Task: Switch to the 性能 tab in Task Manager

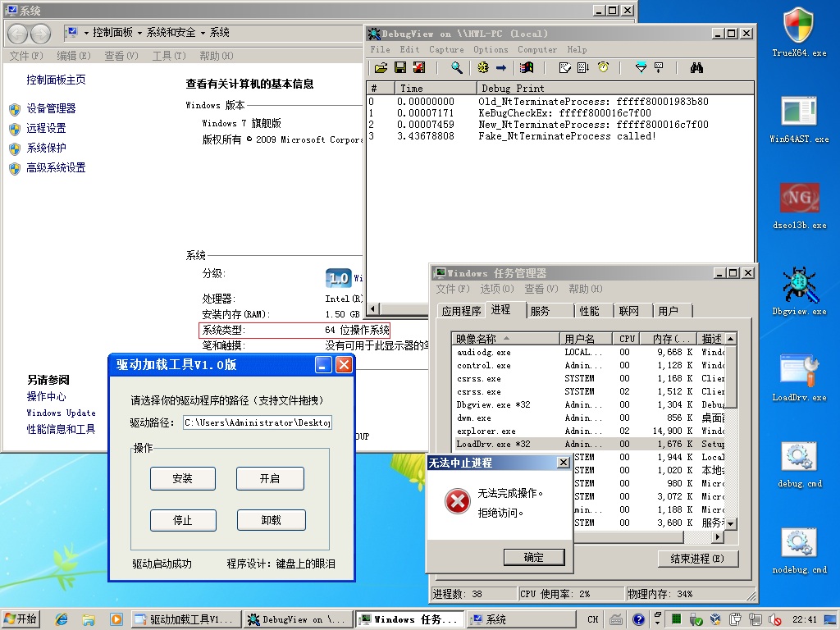Action: (x=589, y=311)
